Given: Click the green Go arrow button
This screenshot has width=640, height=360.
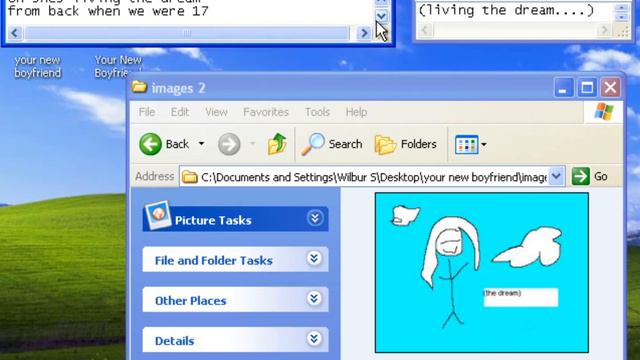Looking at the screenshot, I should (580, 176).
